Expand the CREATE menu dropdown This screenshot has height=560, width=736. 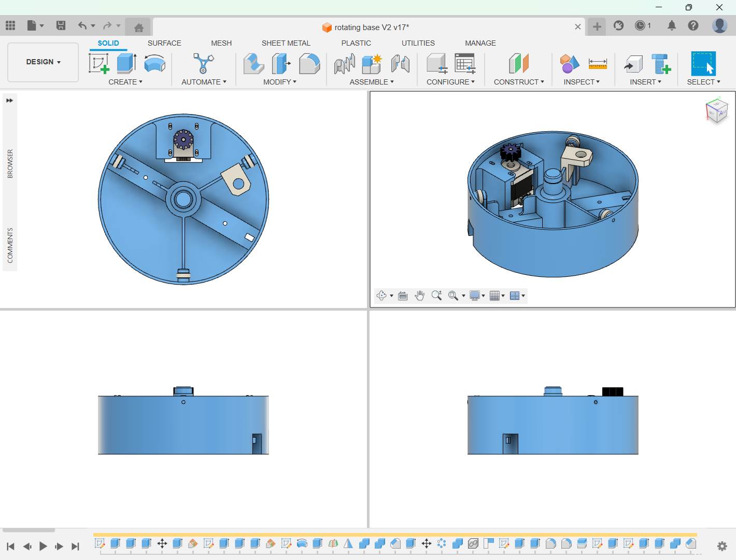click(125, 82)
